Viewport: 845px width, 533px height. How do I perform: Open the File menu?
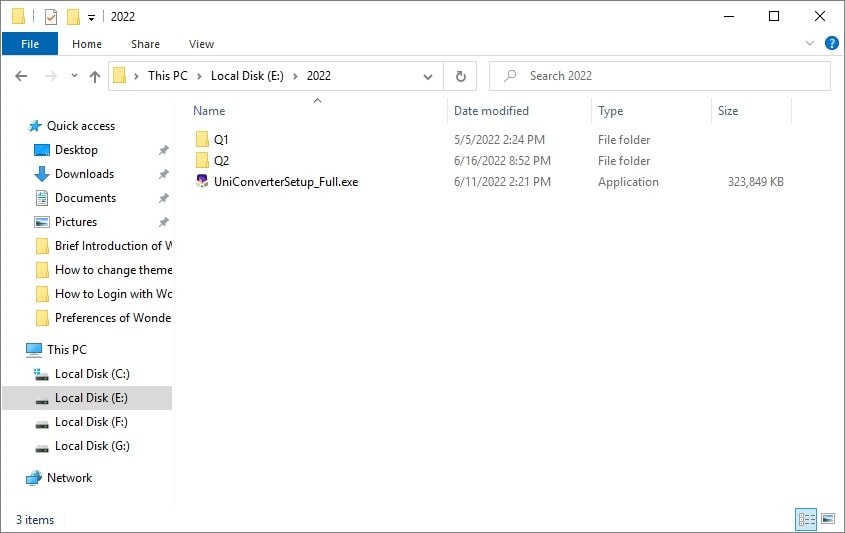[x=30, y=44]
